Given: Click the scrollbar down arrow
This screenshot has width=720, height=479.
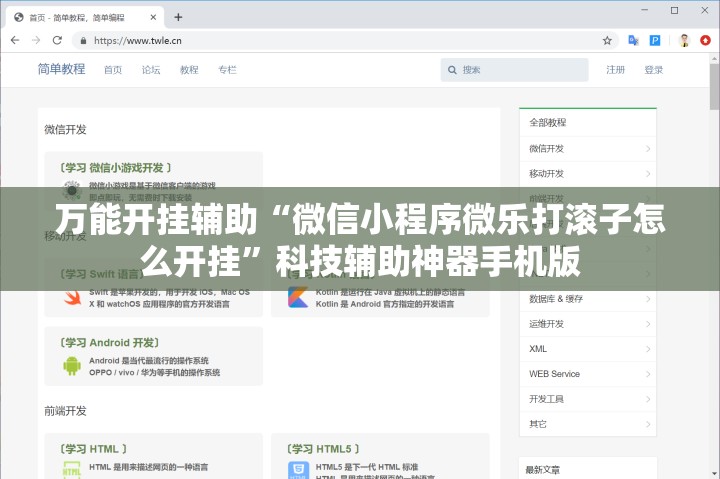Looking at the screenshot, I should tap(714, 473).
